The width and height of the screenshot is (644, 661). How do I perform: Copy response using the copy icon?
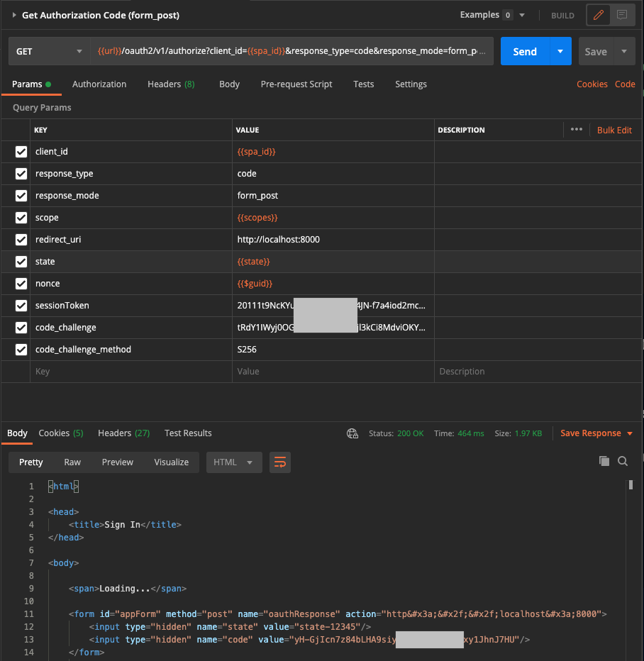604,461
